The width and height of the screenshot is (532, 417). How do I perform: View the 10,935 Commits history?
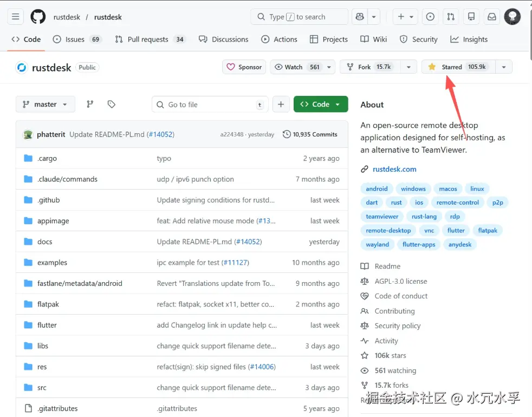point(310,134)
